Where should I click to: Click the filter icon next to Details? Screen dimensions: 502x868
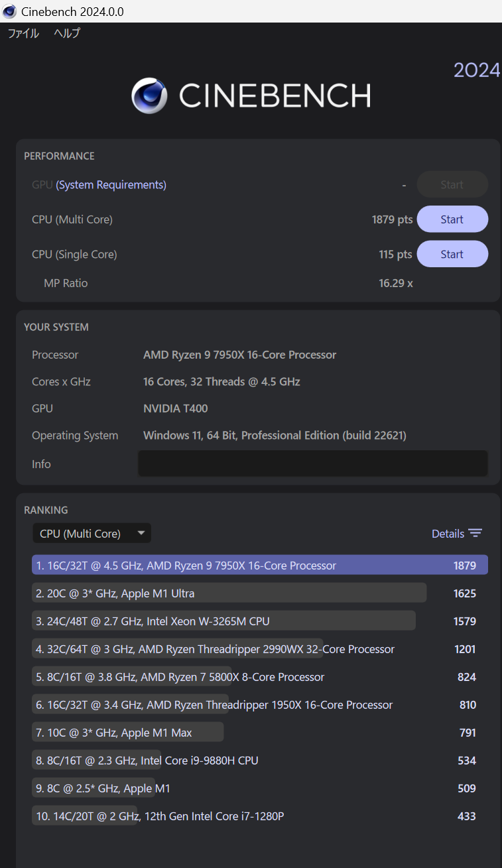click(475, 532)
